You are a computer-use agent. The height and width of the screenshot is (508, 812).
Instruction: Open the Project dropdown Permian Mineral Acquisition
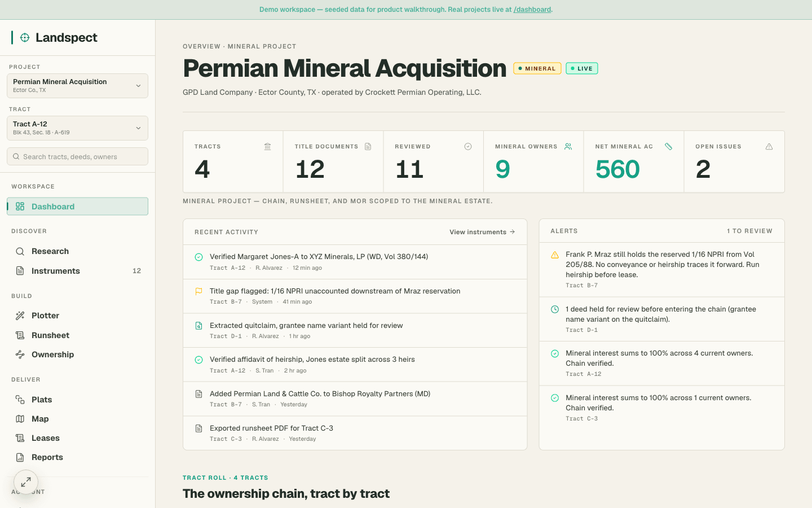coord(77,86)
